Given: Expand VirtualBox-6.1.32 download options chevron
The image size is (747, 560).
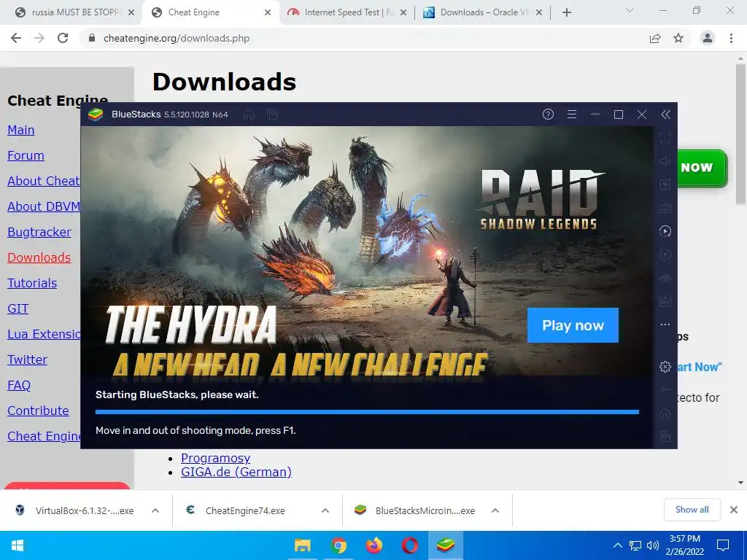Looking at the screenshot, I should click(155, 510).
